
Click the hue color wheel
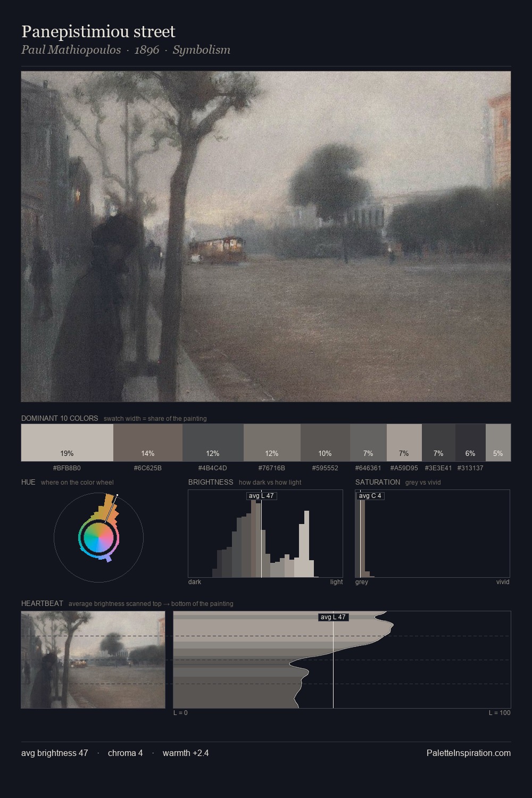[98, 538]
